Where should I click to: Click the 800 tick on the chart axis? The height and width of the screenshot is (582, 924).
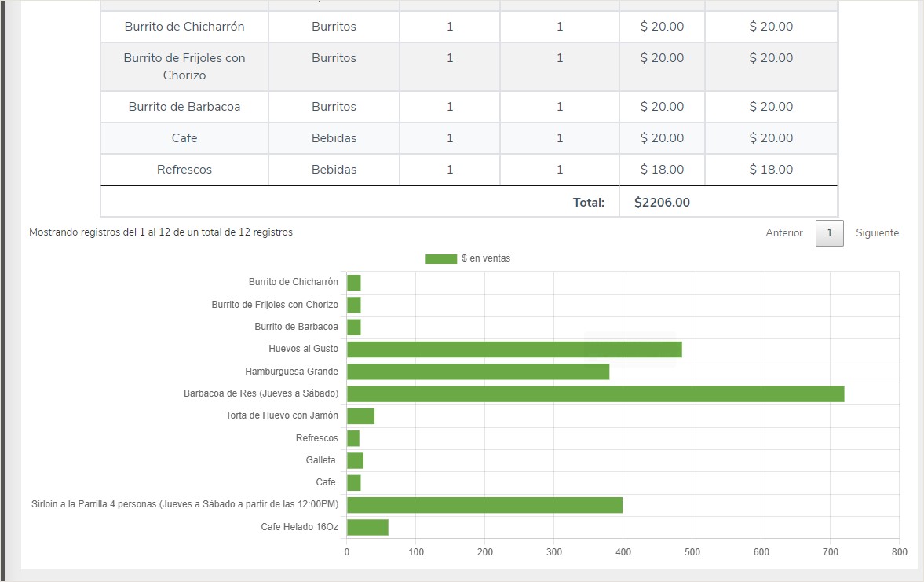(x=899, y=552)
